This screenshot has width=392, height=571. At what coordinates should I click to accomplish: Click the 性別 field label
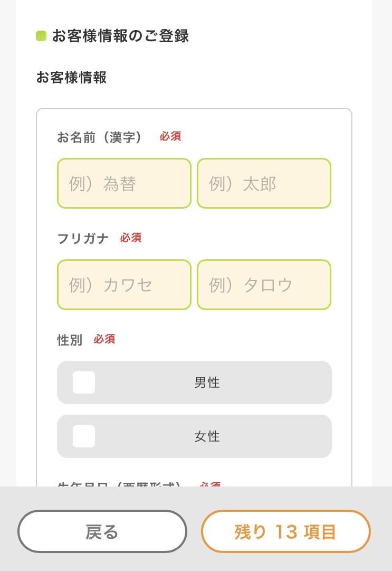point(70,340)
